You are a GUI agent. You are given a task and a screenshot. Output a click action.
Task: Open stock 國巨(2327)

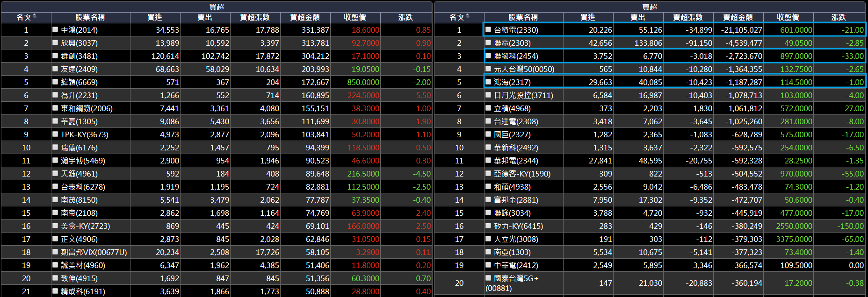(512, 134)
